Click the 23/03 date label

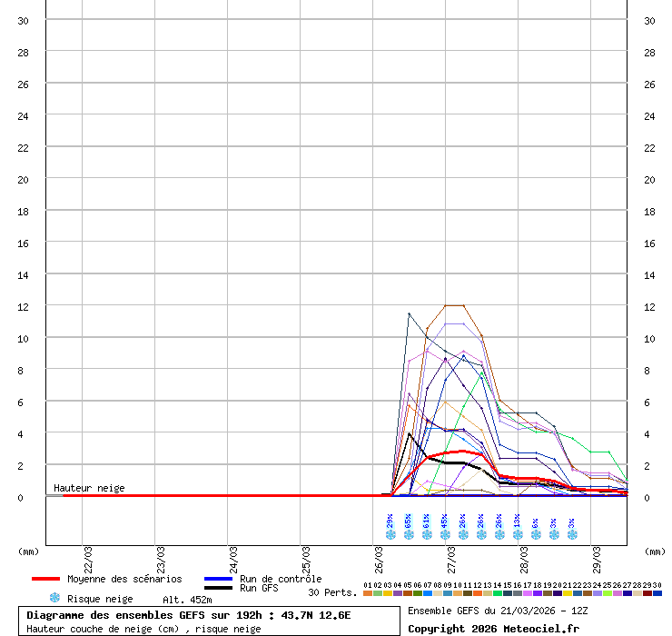(x=161, y=560)
